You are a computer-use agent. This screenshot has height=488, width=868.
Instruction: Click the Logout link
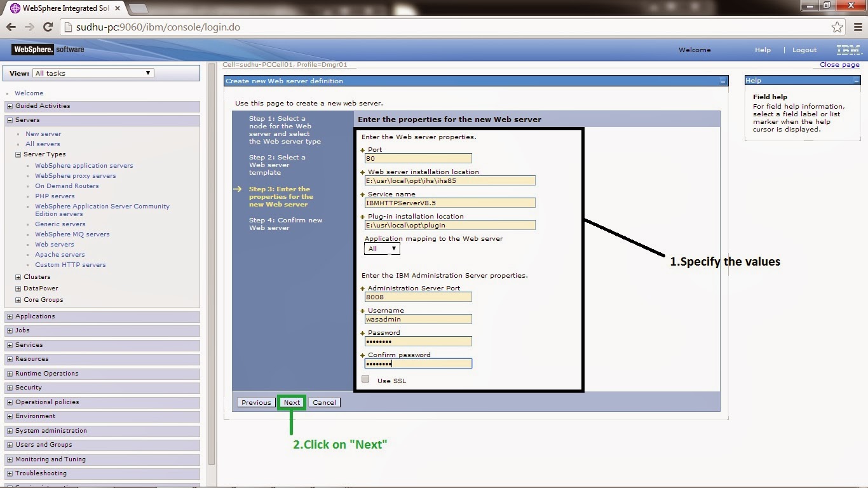click(x=804, y=50)
